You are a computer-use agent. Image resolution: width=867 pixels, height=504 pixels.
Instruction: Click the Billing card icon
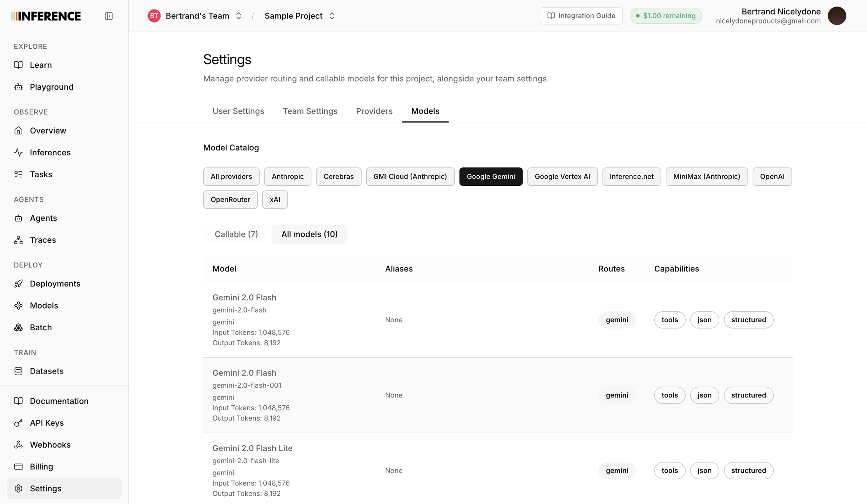[x=18, y=466]
